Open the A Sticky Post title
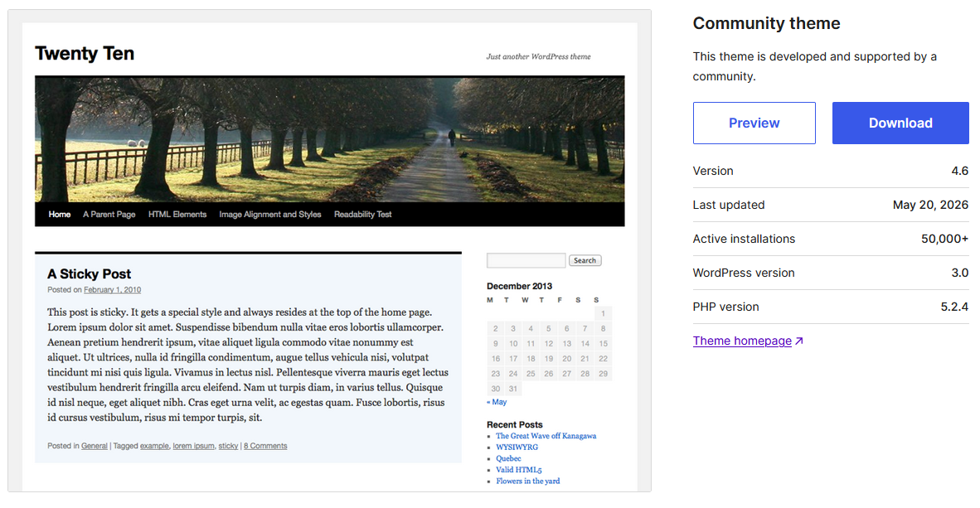The width and height of the screenshot is (980, 508). coord(89,274)
